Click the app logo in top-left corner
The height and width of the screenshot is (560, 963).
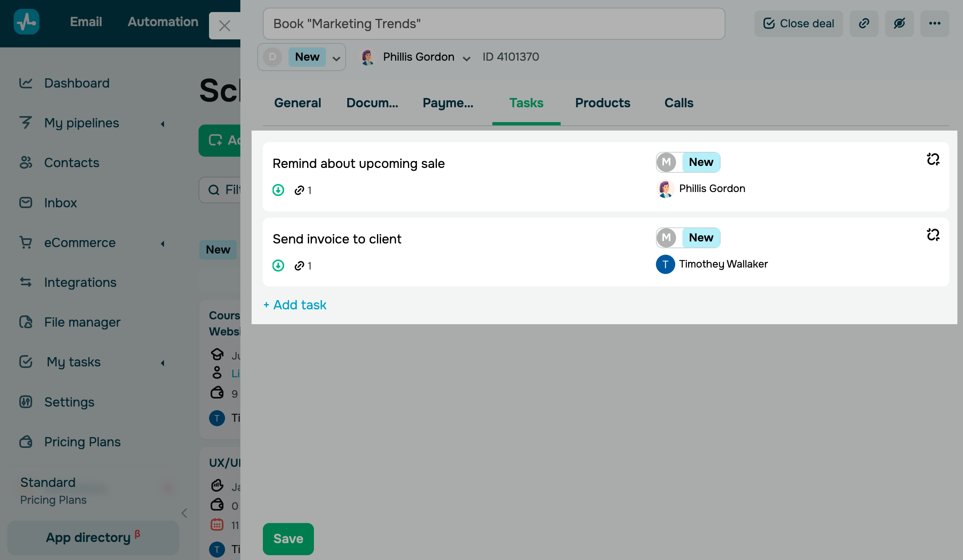[27, 22]
